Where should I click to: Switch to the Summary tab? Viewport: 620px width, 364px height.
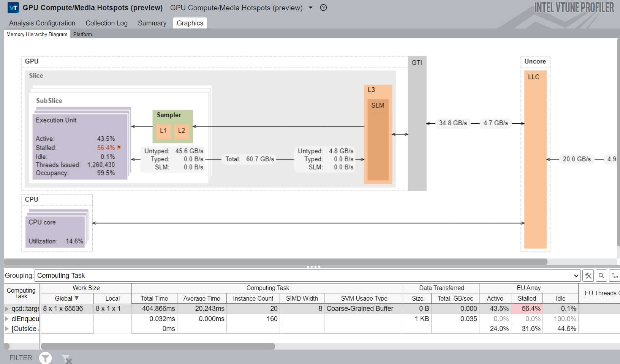(152, 23)
